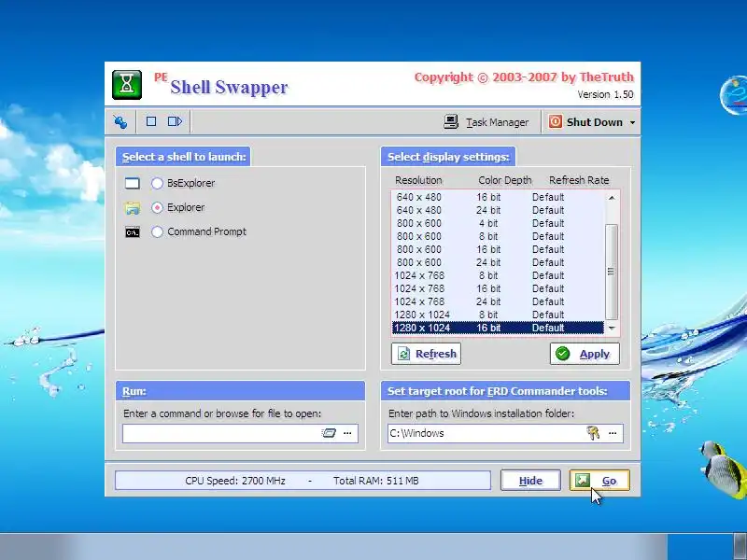Select the Explorer shell radio button
Viewport: 747px width, 560px height.
pyautogui.click(x=157, y=207)
